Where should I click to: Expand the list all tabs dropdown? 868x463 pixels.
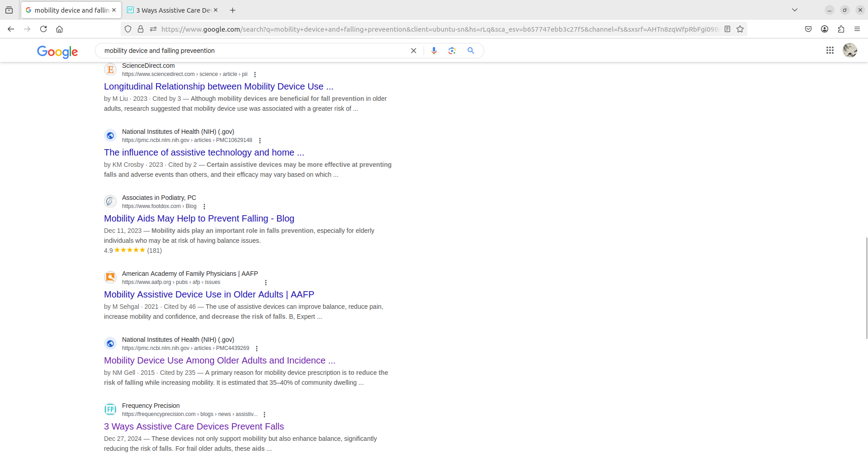(x=795, y=10)
